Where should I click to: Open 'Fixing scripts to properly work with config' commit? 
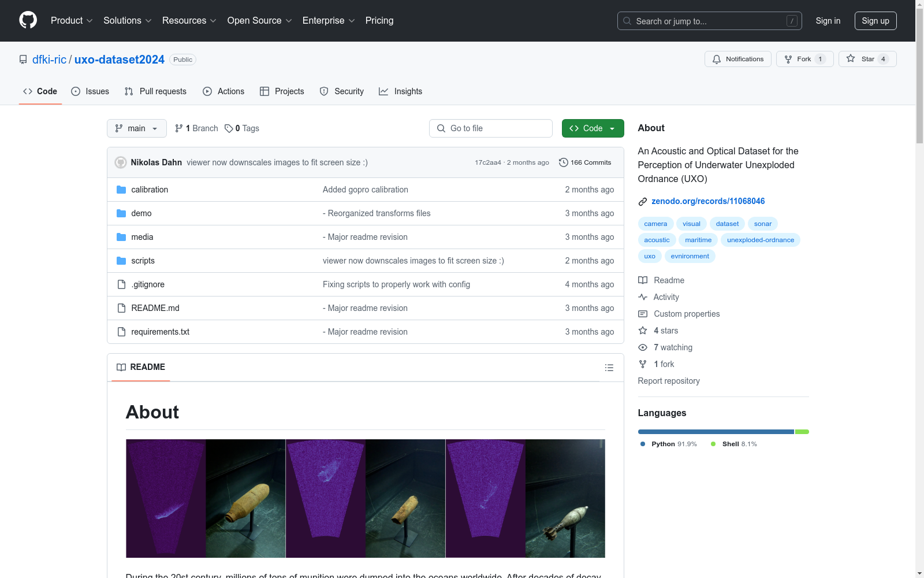396,284
